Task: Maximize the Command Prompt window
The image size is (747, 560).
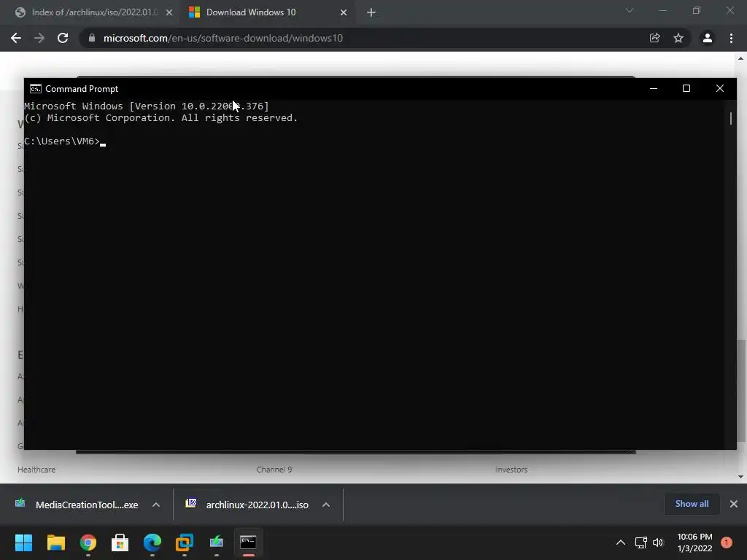Action: (x=686, y=88)
